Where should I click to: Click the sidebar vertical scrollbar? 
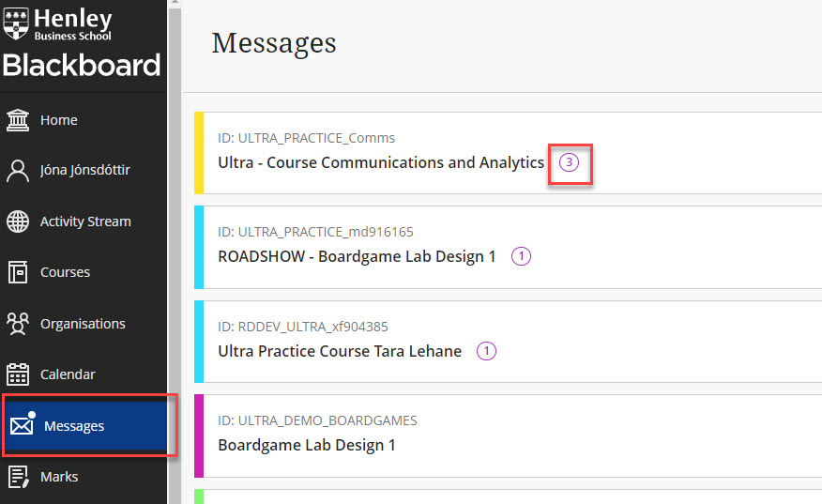click(175, 254)
